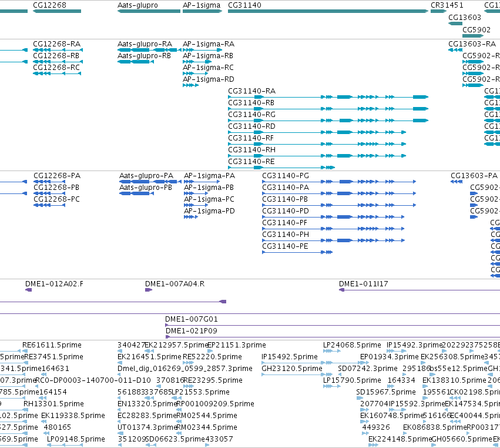Click the CG13603-RA transcript label

[472, 44]
